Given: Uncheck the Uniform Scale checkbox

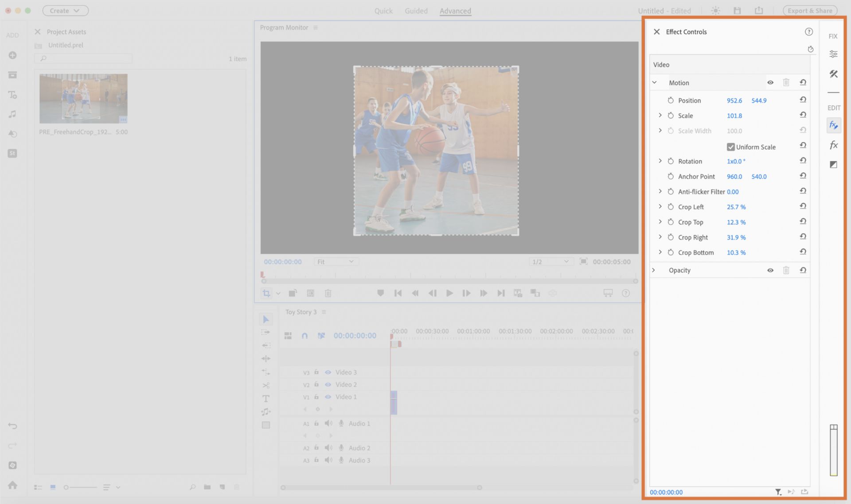Looking at the screenshot, I should [731, 147].
